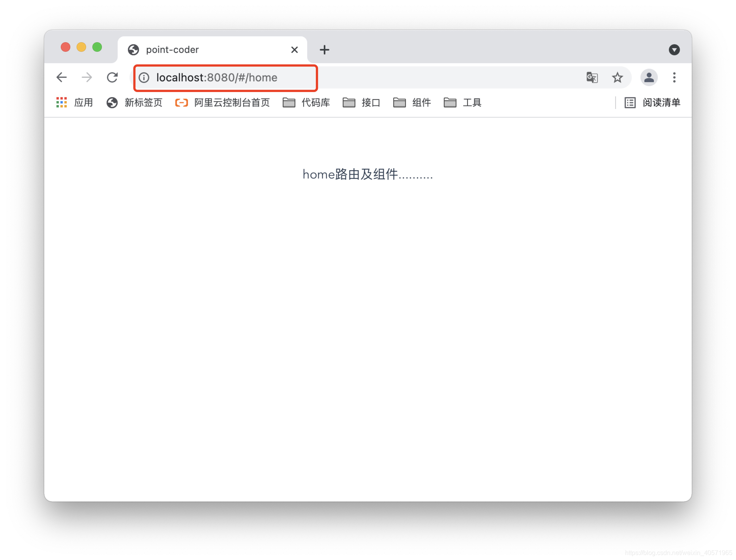Click the yellow minimize window button

[x=81, y=47]
